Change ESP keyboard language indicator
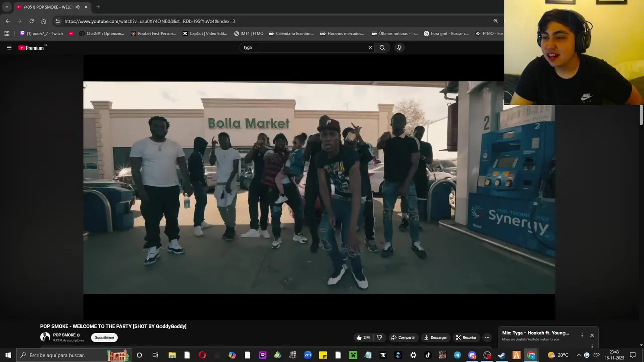Image resolution: width=644 pixels, height=362 pixels. [x=596, y=355]
